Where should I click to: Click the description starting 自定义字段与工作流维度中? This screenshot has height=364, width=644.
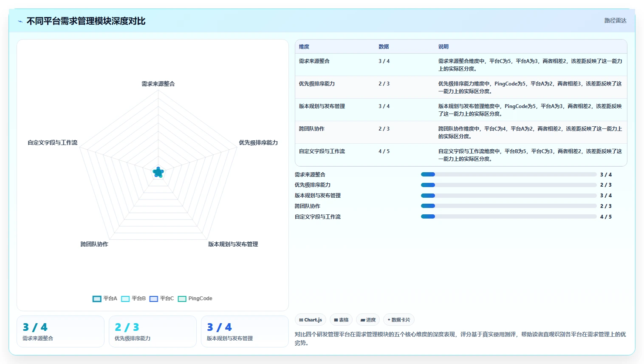(530, 155)
